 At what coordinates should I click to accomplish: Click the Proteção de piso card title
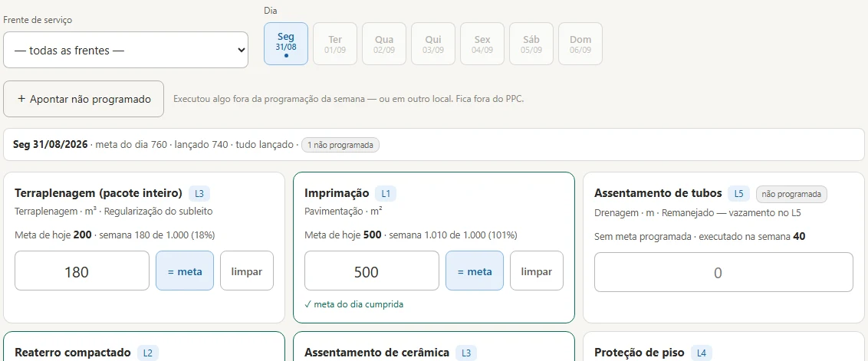point(639,353)
